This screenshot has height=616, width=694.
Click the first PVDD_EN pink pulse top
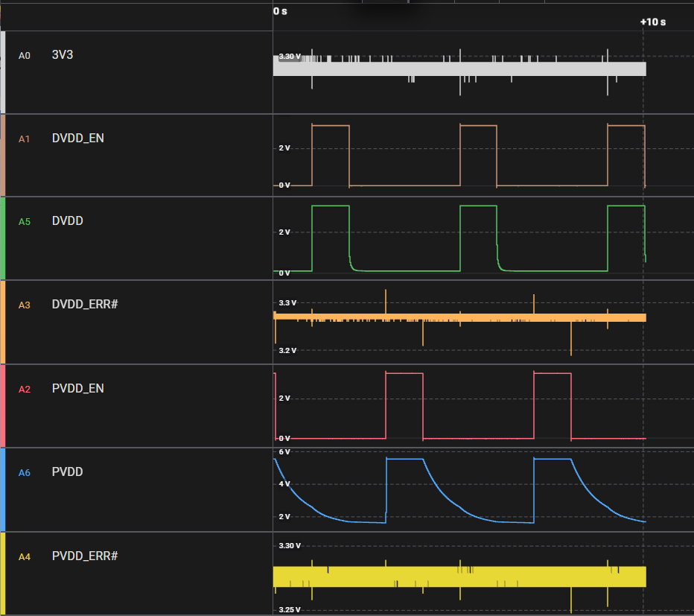(x=404, y=373)
